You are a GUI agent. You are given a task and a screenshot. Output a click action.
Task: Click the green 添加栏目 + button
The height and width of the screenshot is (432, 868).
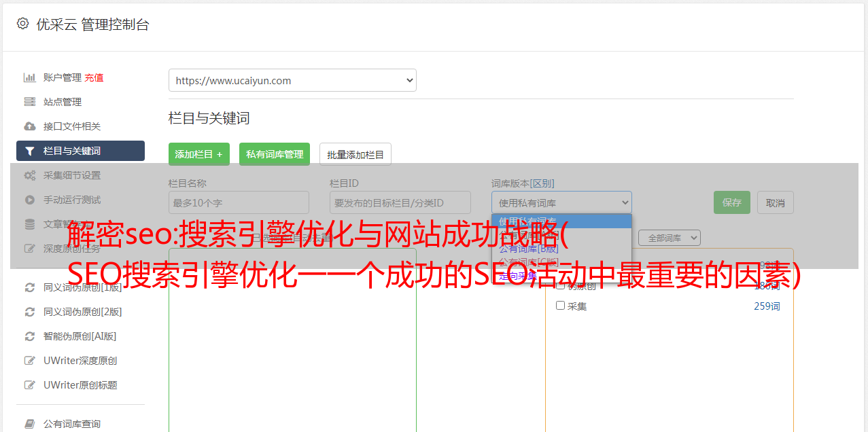click(199, 154)
